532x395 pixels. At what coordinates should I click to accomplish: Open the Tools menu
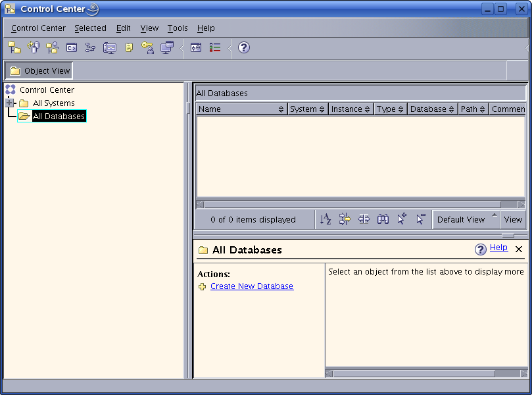(178, 28)
